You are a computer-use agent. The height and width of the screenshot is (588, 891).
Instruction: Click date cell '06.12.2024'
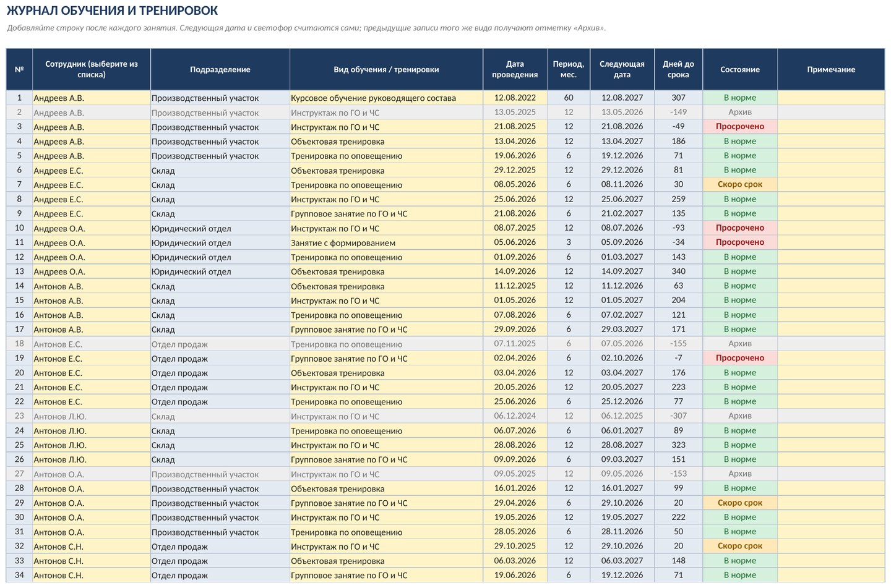point(515,416)
